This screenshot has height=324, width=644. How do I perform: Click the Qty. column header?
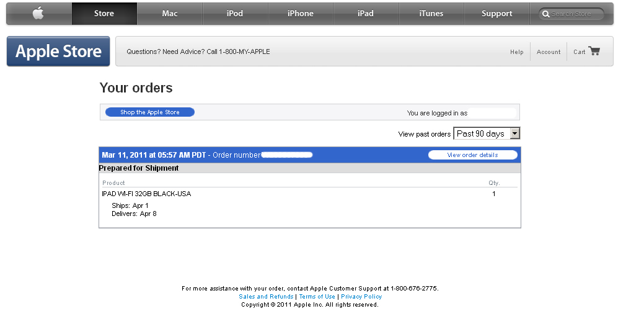coord(494,183)
